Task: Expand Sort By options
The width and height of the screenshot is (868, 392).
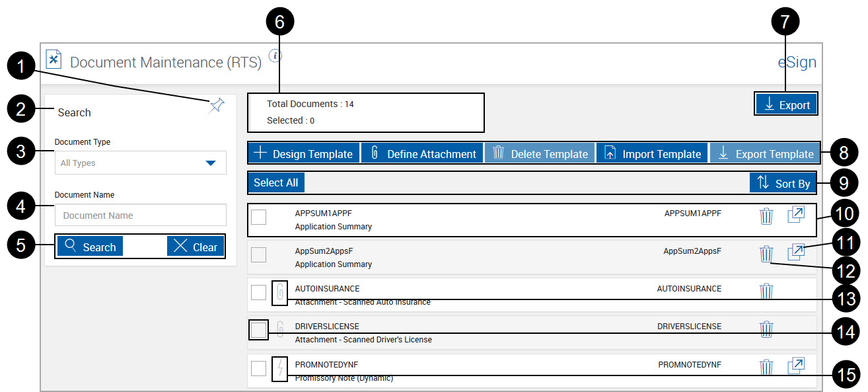Action: [790, 183]
